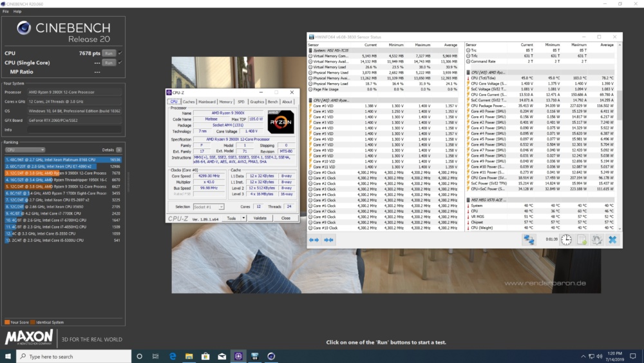Click the network icon in system tray
Screen dimensions: 644x363
pyautogui.click(x=591, y=357)
